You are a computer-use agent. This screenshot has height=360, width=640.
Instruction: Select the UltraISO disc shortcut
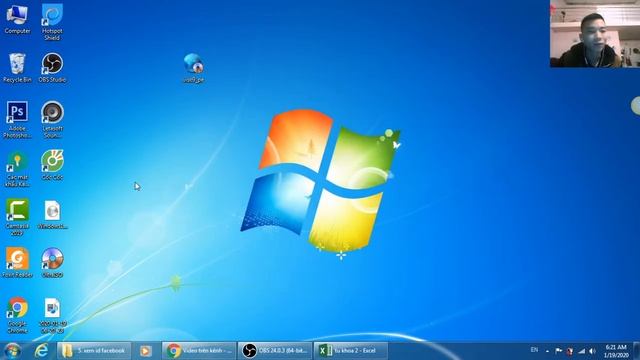[52, 262]
